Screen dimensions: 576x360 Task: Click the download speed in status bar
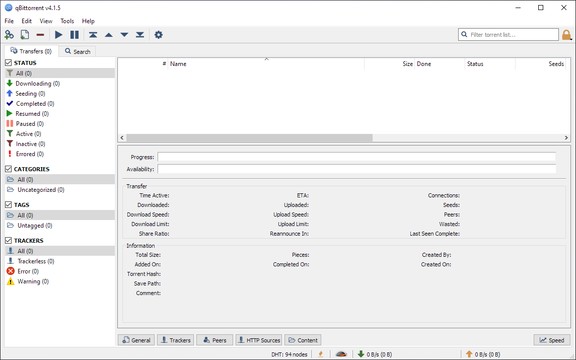pyautogui.click(x=375, y=354)
